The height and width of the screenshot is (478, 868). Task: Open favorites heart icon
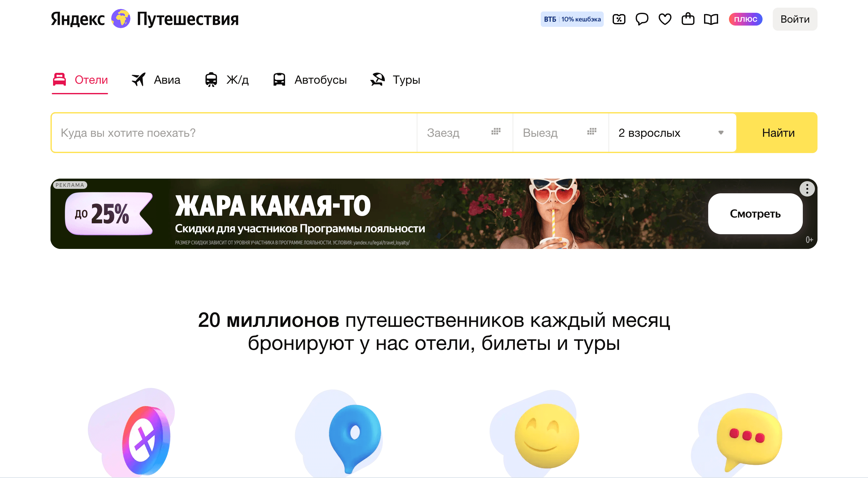point(665,19)
